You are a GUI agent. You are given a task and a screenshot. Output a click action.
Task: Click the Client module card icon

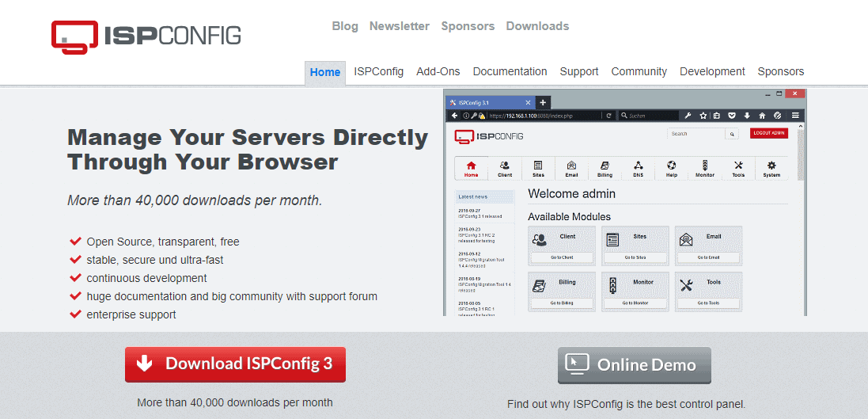(x=539, y=240)
